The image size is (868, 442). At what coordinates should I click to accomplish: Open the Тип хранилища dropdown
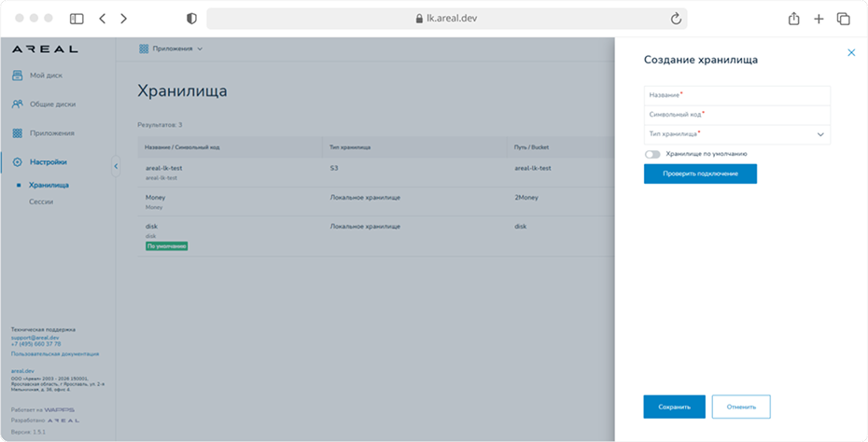736,134
